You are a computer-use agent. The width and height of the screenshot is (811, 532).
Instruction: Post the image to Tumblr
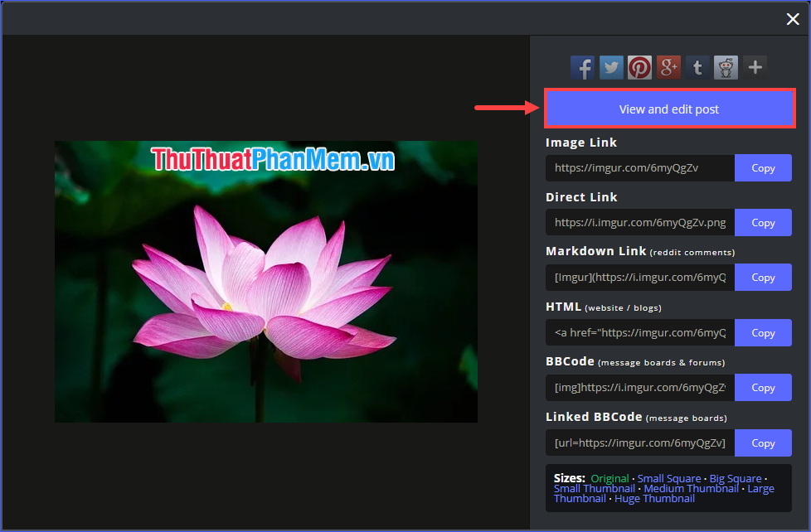pos(697,67)
